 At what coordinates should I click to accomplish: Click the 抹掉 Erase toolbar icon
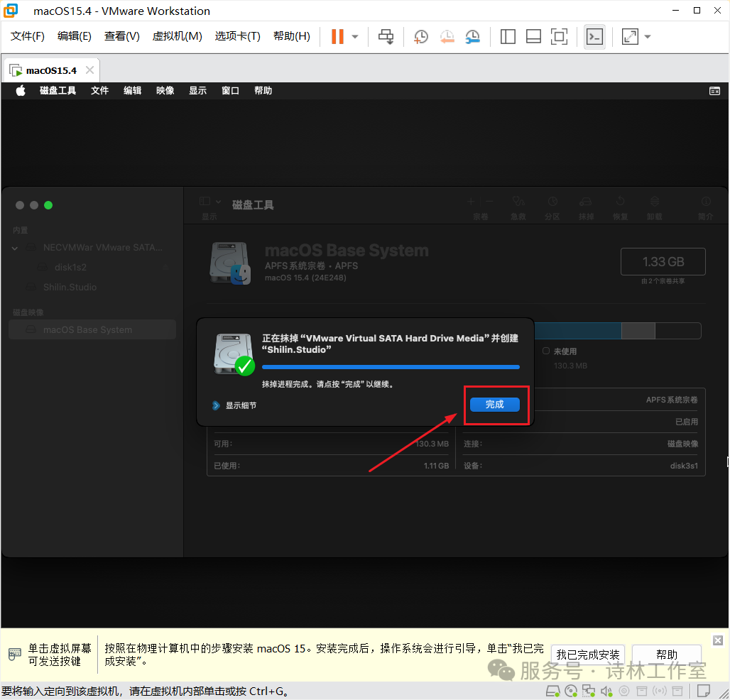tap(586, 202)
